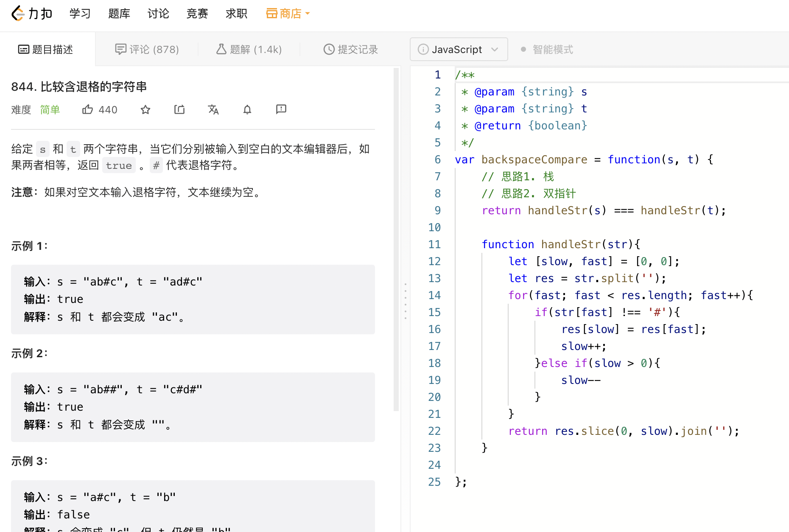Open the 求职 menu

tap(236, 14)
